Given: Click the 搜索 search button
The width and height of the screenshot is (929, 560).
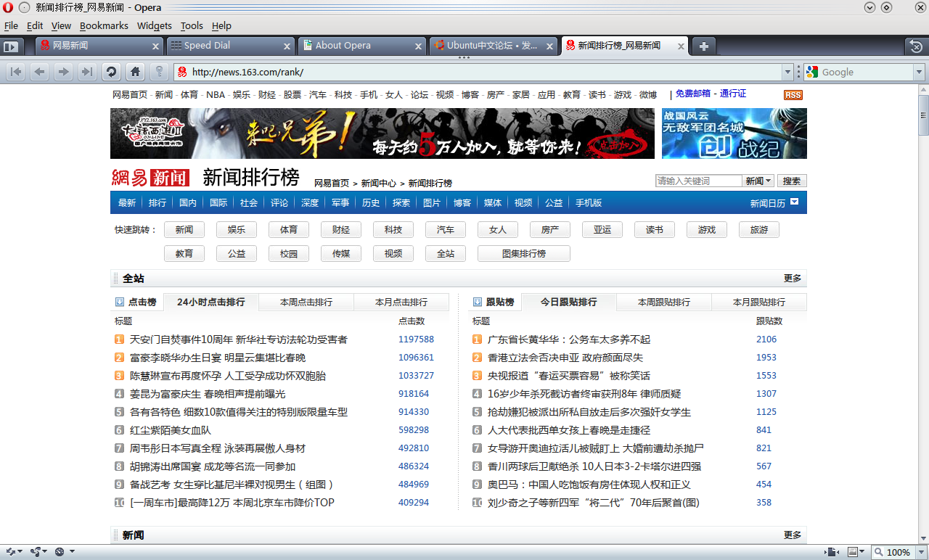Looking at the screenshot, I should click(x=792, y=181).
